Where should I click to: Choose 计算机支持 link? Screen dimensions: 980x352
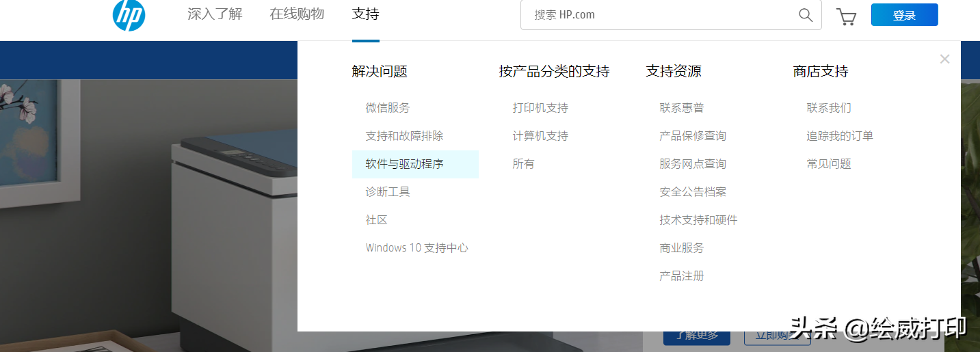pyautogui.click(x=540, y=136)
